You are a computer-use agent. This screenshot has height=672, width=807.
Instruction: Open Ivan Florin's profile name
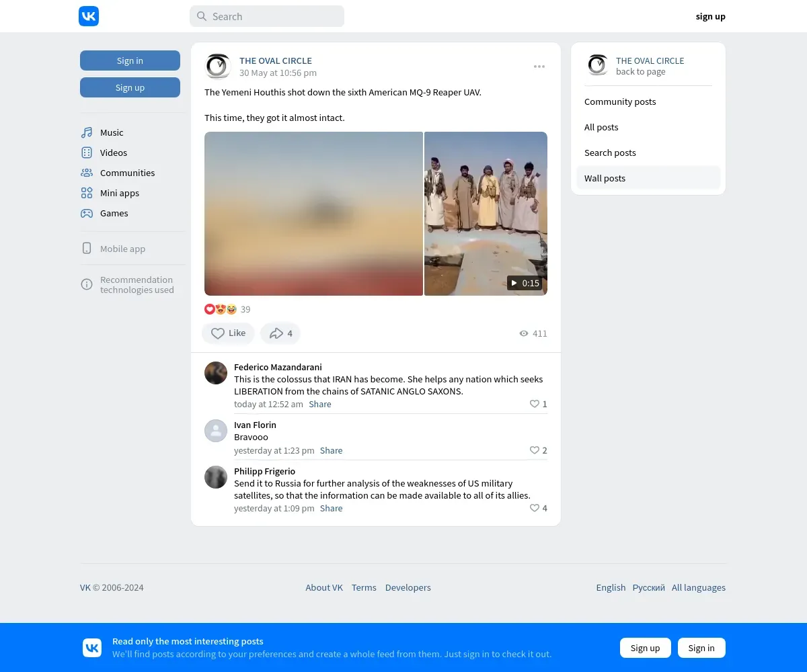(255, 425)
